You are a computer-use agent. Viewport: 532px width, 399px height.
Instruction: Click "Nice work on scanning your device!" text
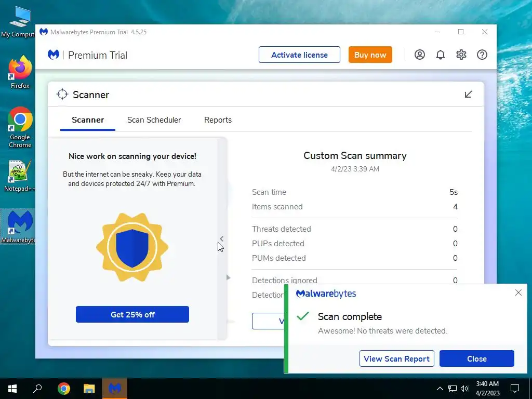pyautogui.click(x=132, y=156)
